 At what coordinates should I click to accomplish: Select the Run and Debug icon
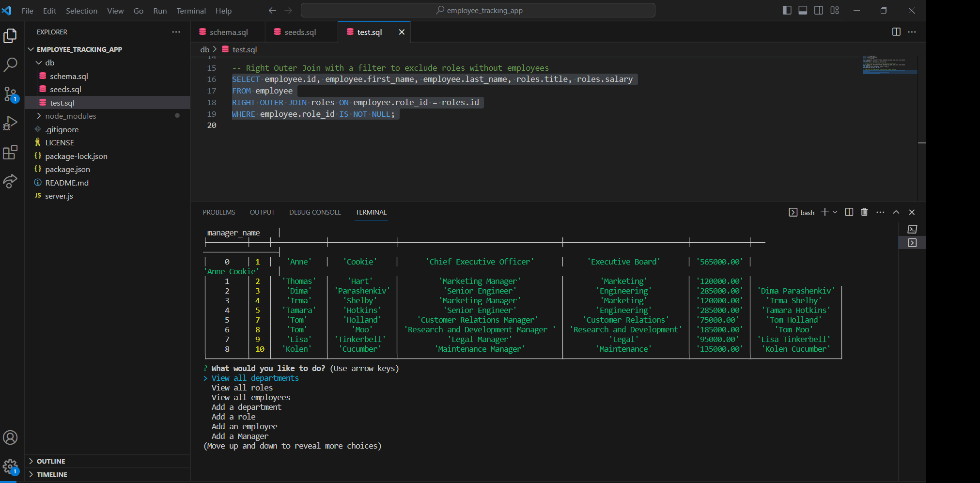[11, 123]
